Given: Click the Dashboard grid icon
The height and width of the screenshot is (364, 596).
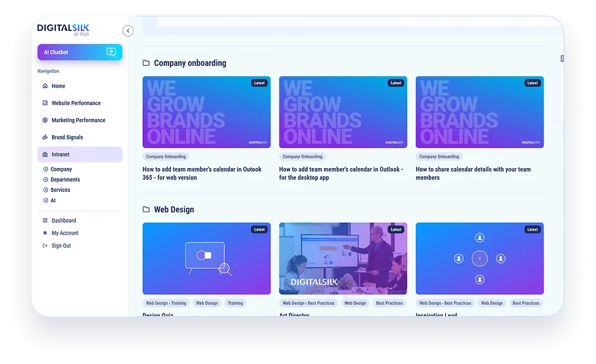Looking at the screenshot, I should [45, 221].
